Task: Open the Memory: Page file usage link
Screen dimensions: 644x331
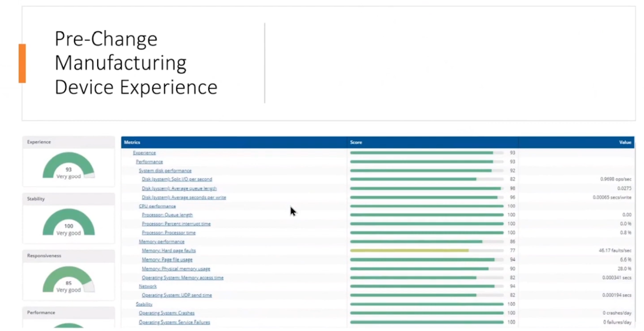Action: (167, 260)
